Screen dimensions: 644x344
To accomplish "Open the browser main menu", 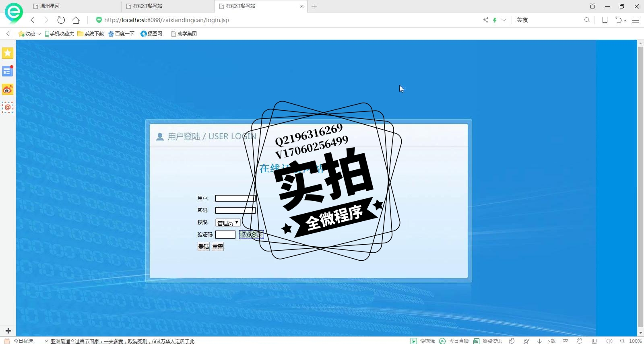I will tap(636, 20).
